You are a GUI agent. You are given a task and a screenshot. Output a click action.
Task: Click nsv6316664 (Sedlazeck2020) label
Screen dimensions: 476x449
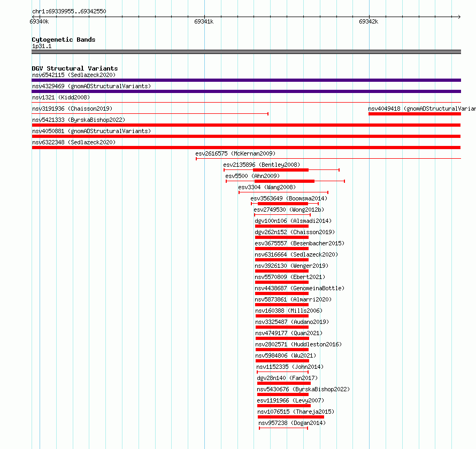296,254
